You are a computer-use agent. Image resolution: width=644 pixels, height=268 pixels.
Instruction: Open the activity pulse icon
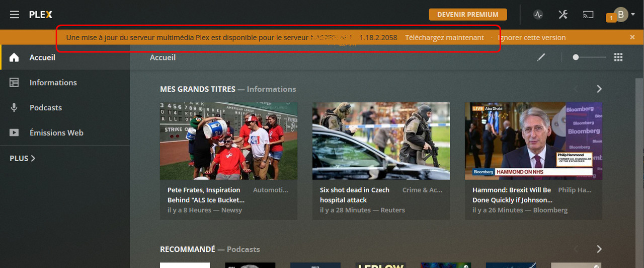click(x=538, y=15)
